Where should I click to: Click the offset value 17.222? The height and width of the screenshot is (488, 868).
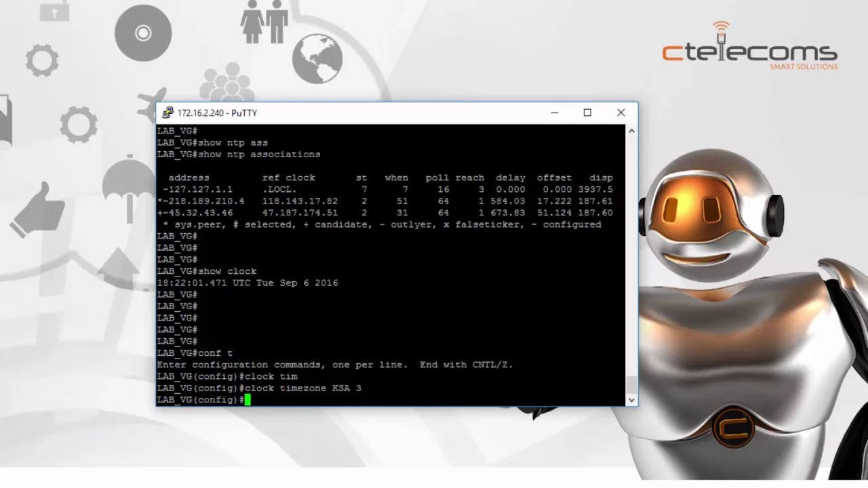554,201
